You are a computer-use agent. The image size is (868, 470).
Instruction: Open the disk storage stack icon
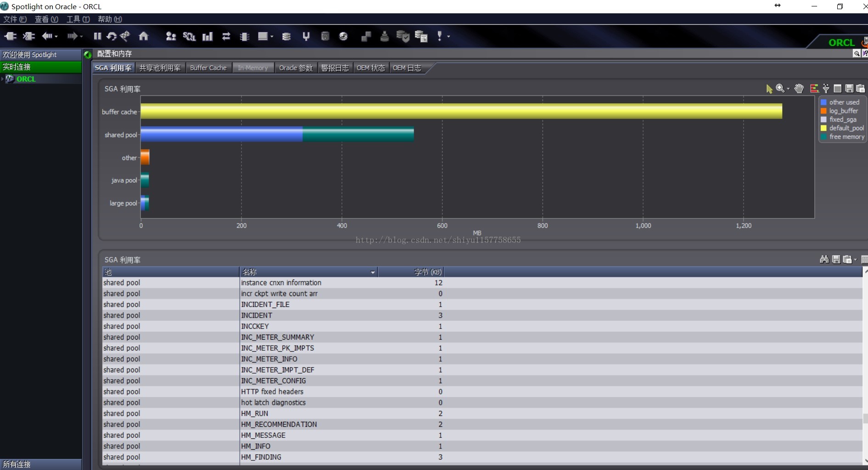point(286,37)
